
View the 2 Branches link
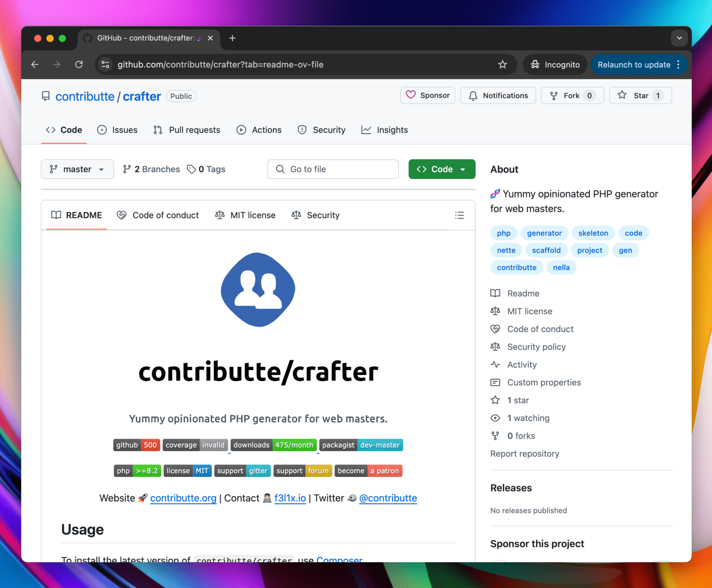click(x=151, y=169)
